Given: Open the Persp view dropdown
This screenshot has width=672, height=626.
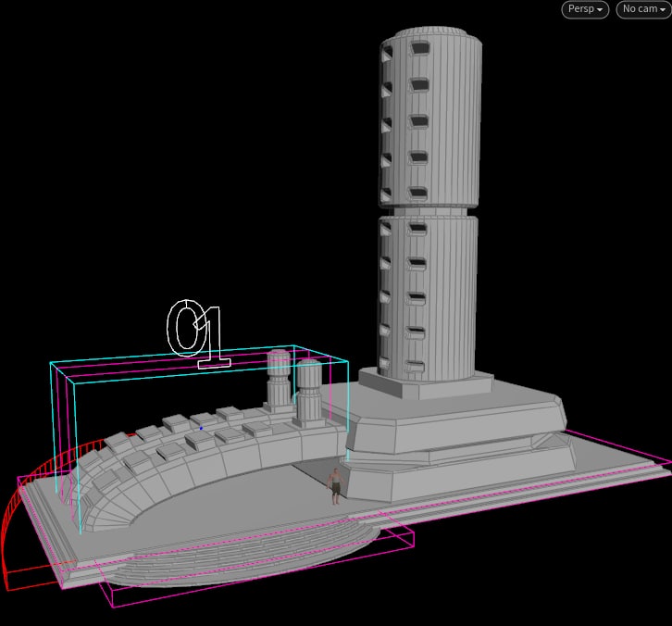Looking at the screenshot, I should pos(585,9).
